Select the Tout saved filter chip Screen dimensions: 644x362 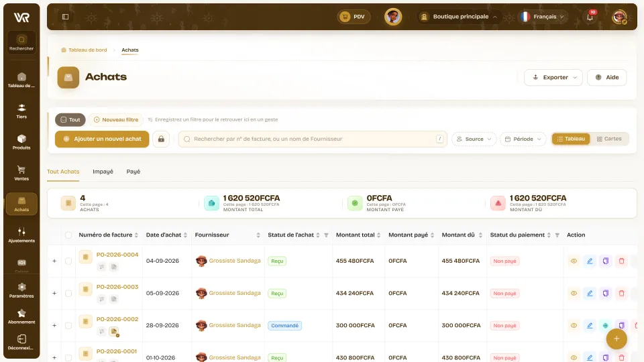(x=70, y=120)
